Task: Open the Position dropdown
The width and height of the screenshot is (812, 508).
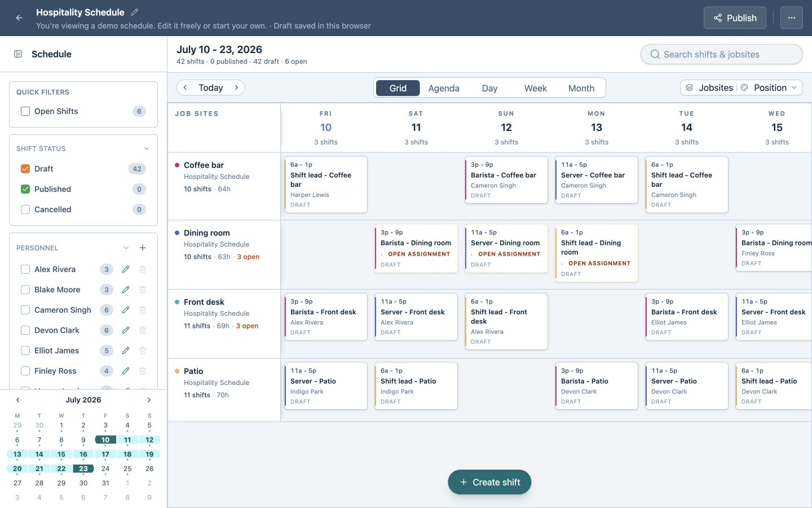Action: [770, 87]
